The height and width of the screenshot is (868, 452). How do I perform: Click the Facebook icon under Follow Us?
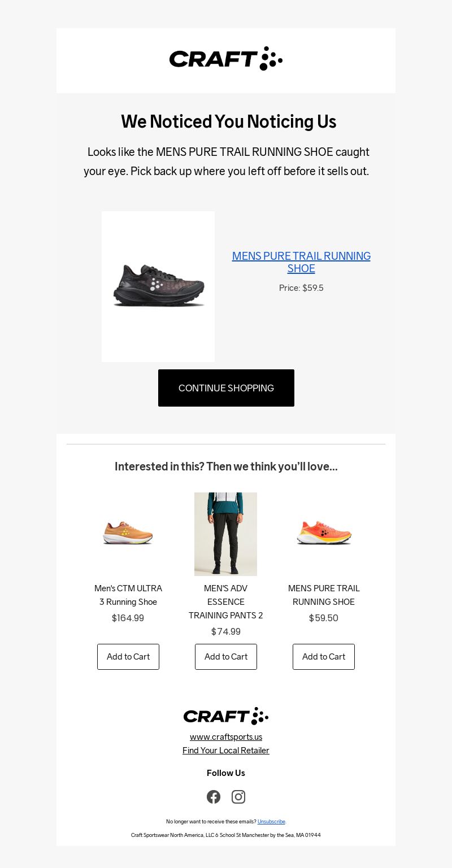click(x=214, y=797)
